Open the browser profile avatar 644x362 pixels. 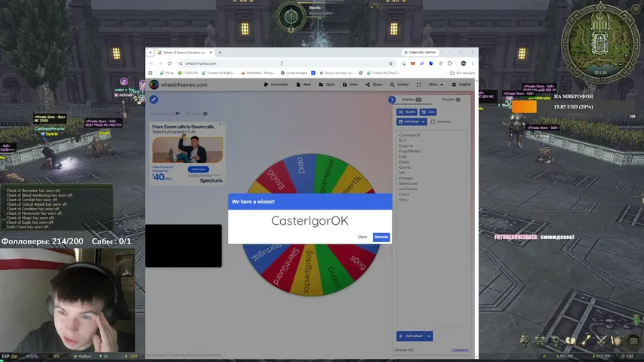tap(464, 63)
